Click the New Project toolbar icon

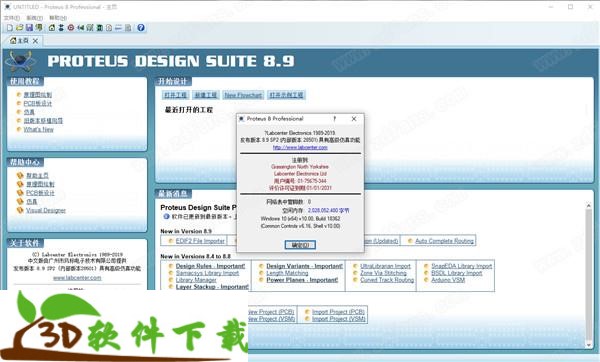(x=10, y=28)
